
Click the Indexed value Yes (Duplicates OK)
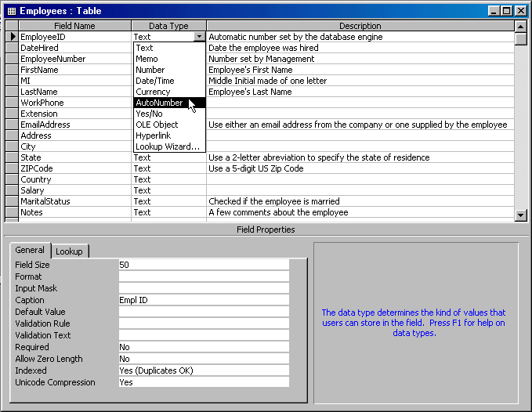coord(204,370)
